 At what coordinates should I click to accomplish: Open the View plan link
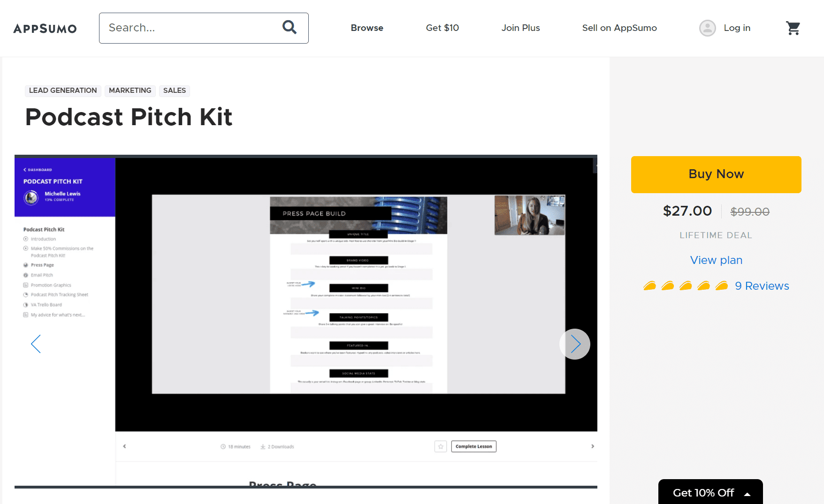(x=716, y=260)
